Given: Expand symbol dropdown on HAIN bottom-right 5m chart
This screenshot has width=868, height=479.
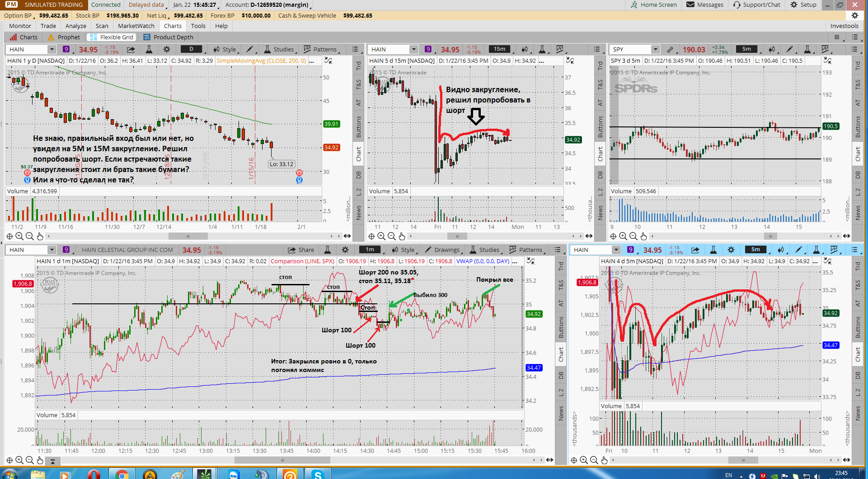Looking at the screenshot, I should [616, 250].
